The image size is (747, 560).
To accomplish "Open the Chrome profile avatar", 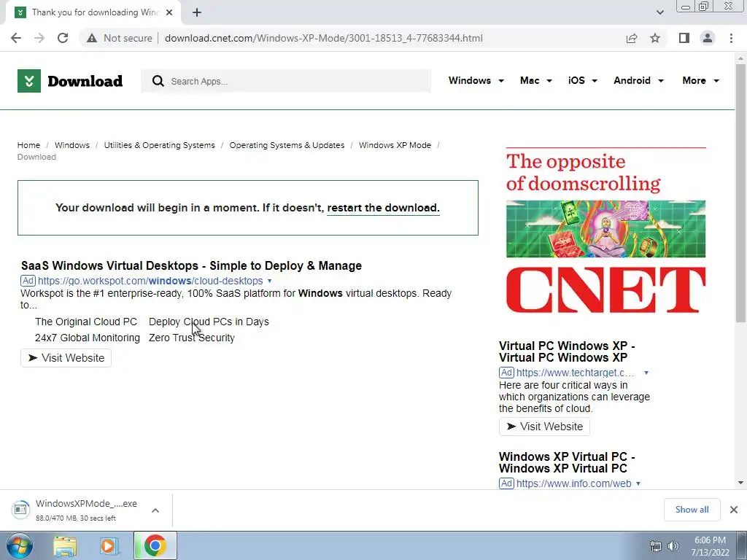I will click(x=708, y=38).
